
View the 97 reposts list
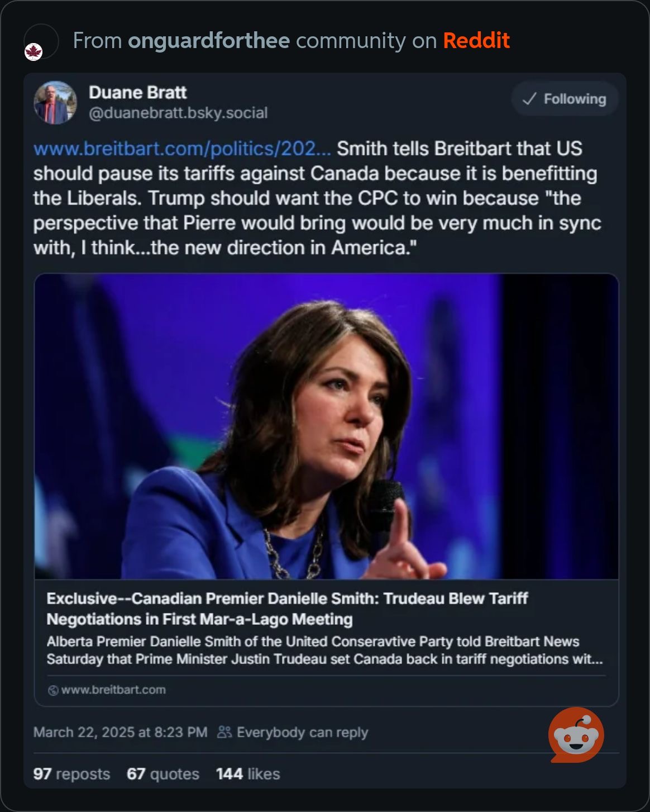point(71,774)
